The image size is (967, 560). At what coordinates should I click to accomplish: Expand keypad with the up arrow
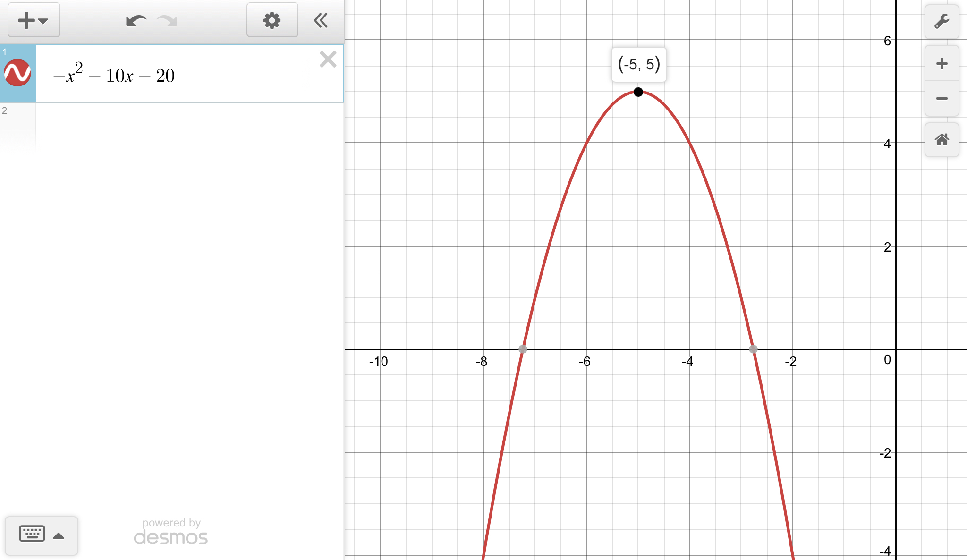(59, 535)
